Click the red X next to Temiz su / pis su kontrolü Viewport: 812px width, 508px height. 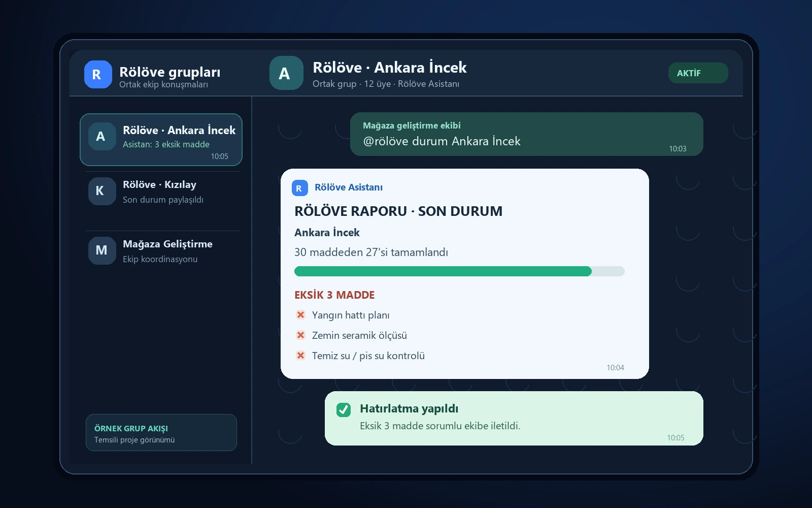pos(300,356)
